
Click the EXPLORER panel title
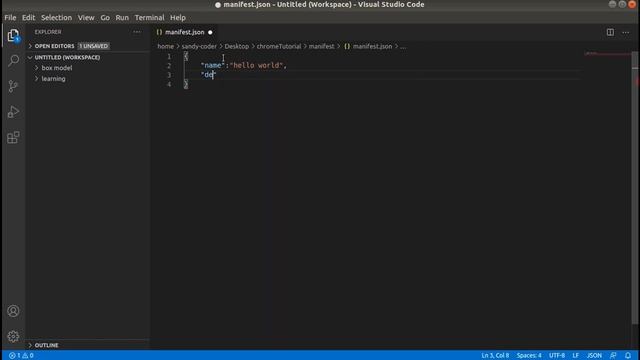coord(48,32)
